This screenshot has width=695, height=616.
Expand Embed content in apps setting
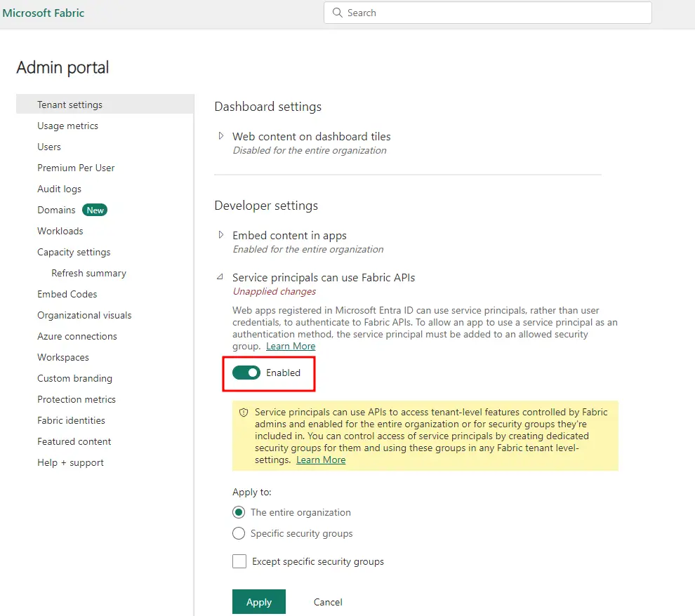[220, 235]
